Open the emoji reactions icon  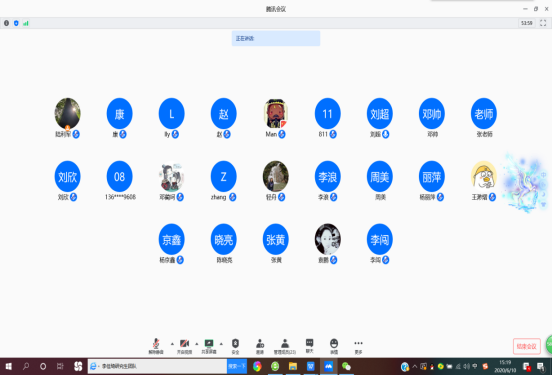click(x=334, y=346)
